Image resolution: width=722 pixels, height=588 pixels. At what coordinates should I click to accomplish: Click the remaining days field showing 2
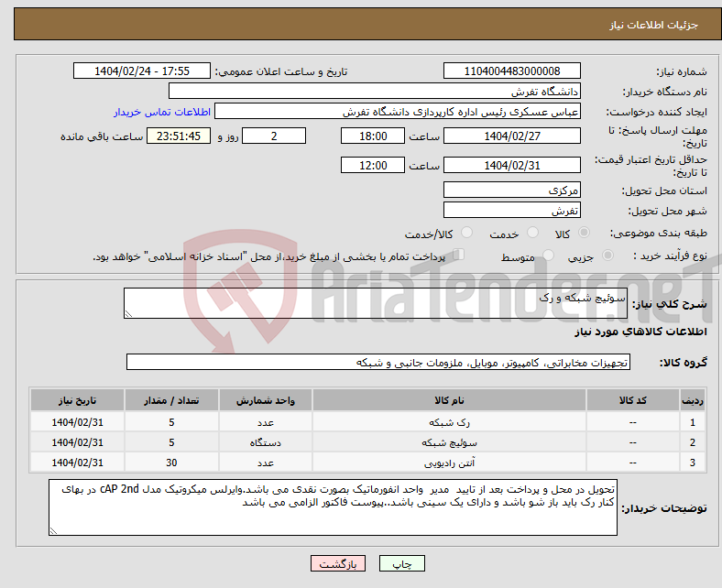274,136
